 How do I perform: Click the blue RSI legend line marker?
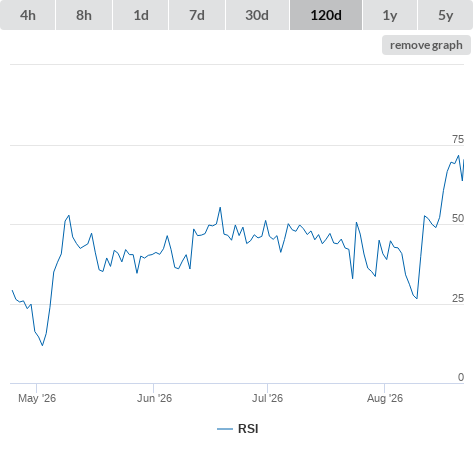point(225,429)
